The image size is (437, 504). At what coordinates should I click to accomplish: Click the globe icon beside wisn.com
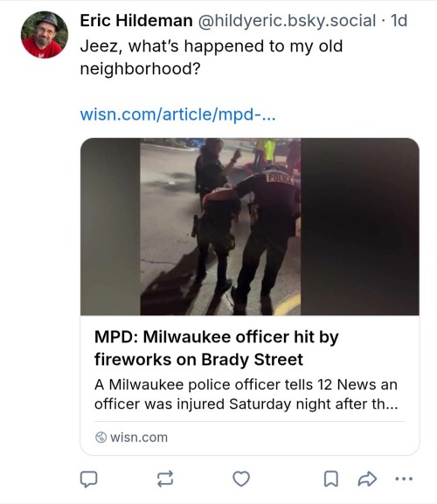[x=101, y=437]
